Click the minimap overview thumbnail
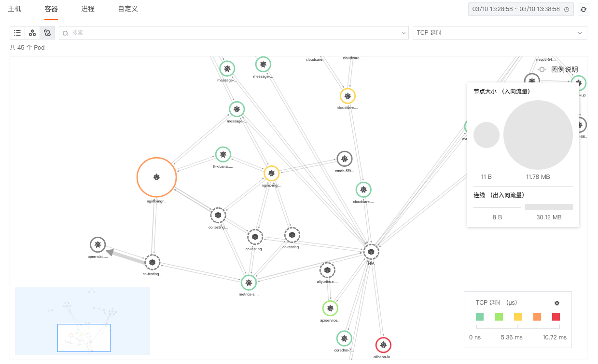Viewport: 598px width, 364px height. tap(83, 321)
